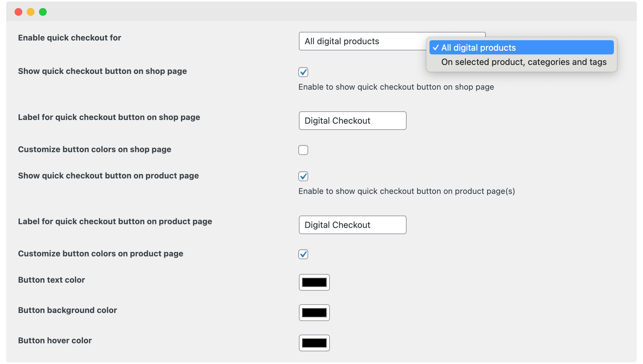Click the shop page button label field

click(x=352, y=121)
